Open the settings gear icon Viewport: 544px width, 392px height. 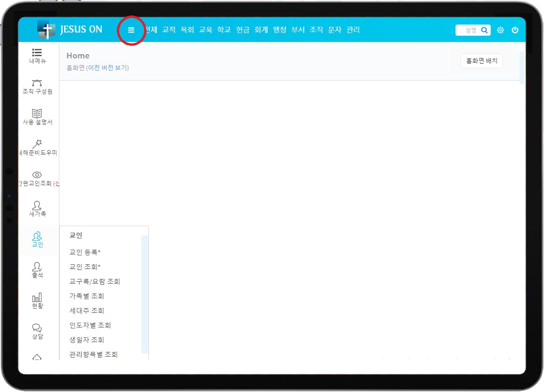(500, 30)
